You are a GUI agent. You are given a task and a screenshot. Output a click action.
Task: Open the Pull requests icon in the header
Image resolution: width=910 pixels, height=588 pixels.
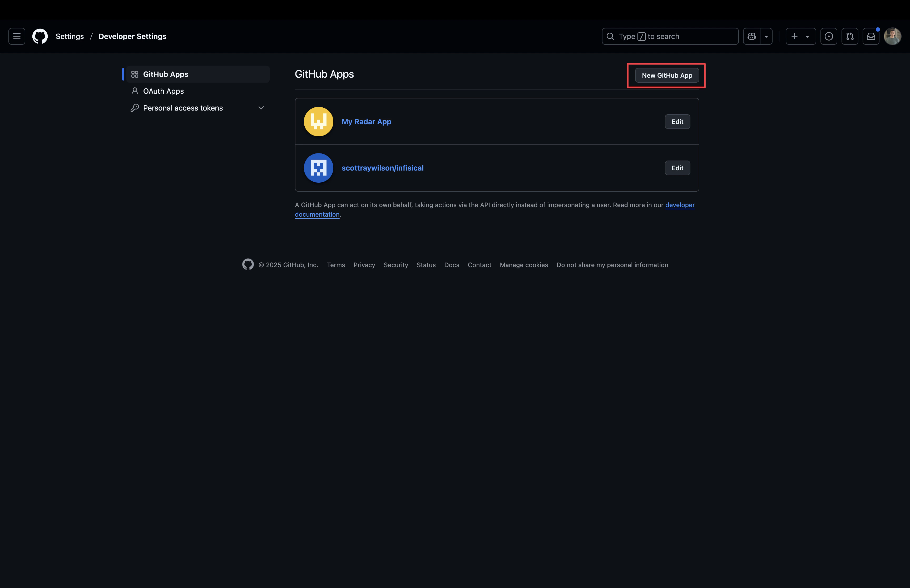(x=850, y=36)
